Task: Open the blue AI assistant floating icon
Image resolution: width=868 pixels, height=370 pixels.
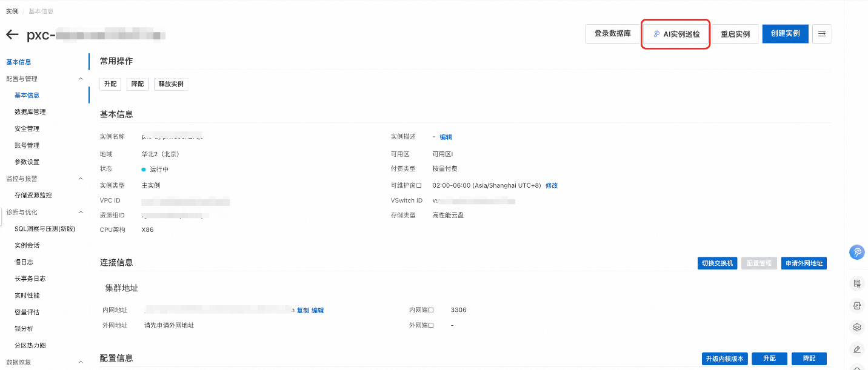Action: click(x=856, y=253)
